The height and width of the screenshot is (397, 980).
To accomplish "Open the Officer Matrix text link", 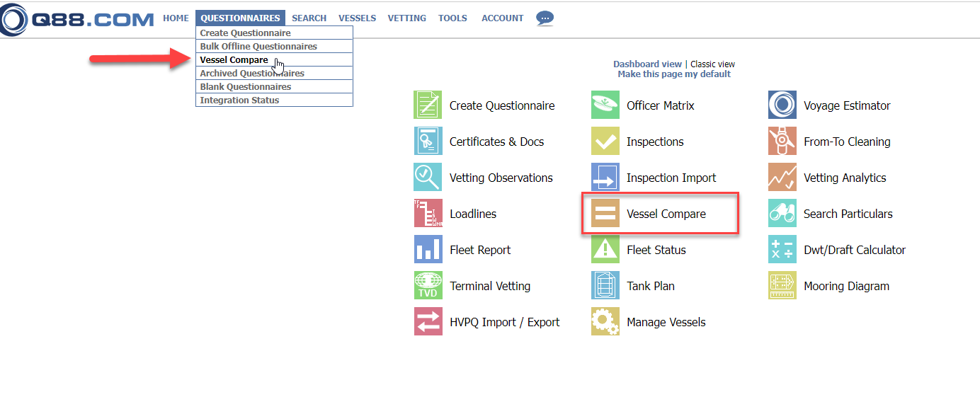I will click(x=661, y=105).
